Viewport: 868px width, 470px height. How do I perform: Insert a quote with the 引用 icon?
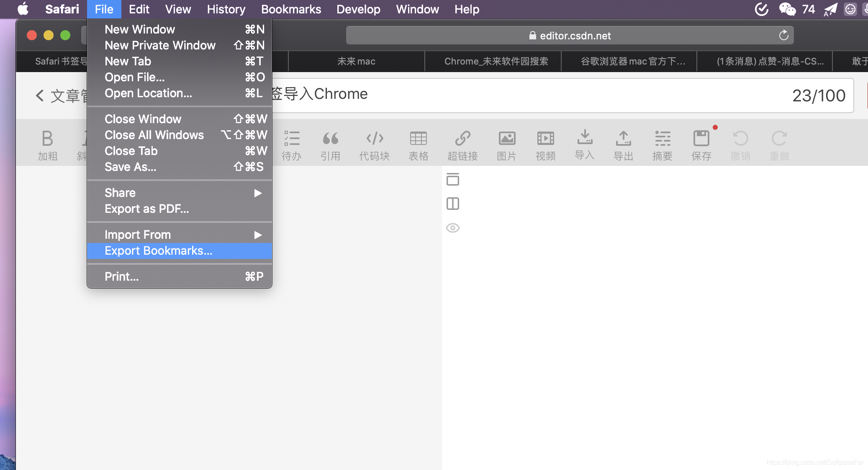[x=330, y=145]
